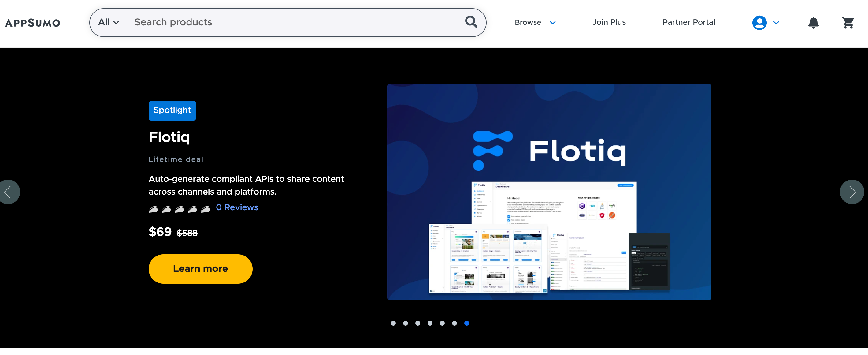Select the second carousel dot

pyautogui.click(x=405, y=323)
